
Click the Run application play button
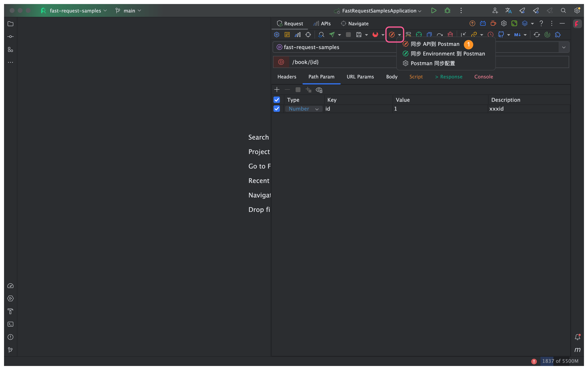pos(434,11)
